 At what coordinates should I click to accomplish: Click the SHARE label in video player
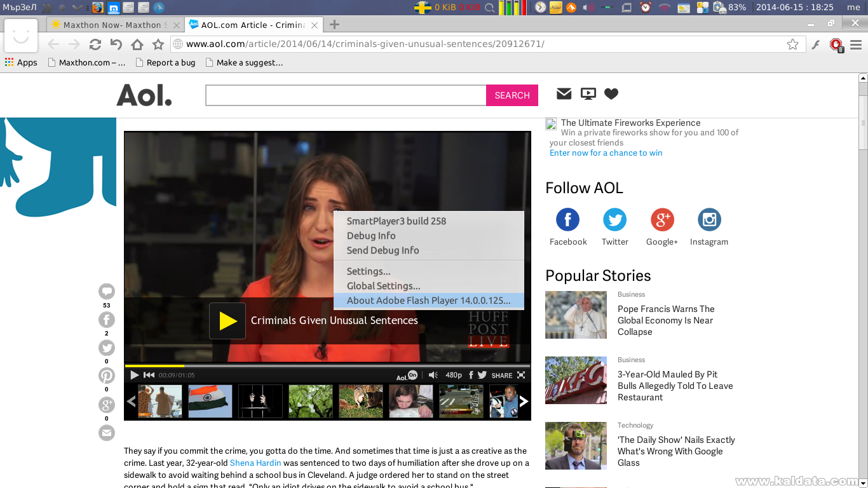pyautogui.click(x=501, y=376)
